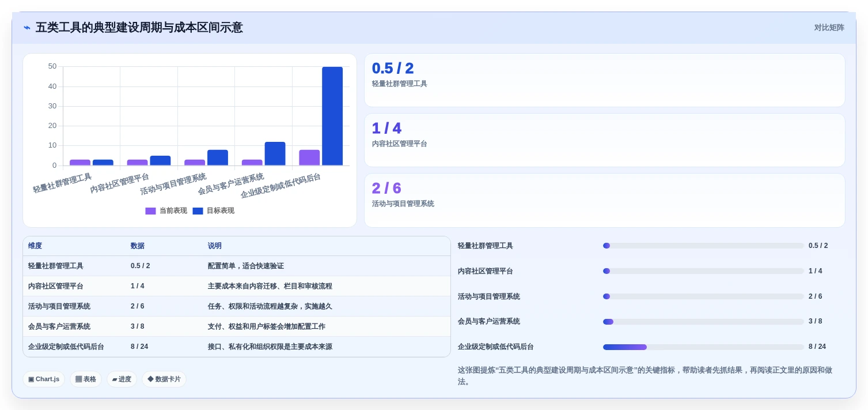
Task: Select the 轻量社群管理工具 table row name
Action: pyautogui.click(x=56, y=266)
